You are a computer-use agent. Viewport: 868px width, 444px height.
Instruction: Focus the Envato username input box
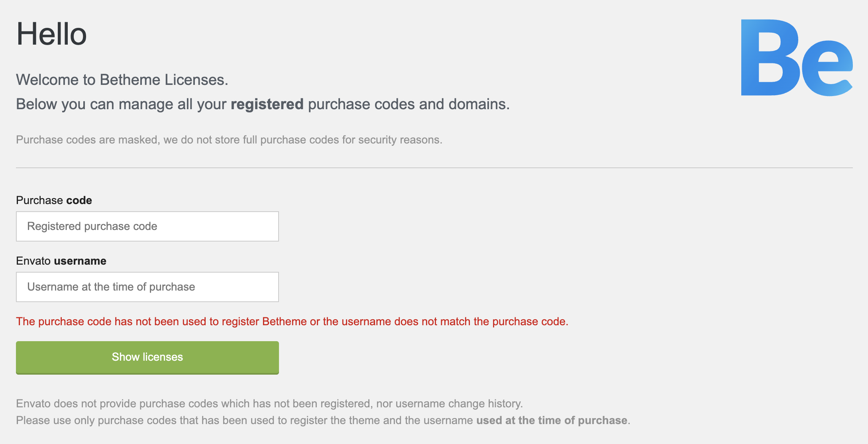pyautogui.click(x=147, y=287)
